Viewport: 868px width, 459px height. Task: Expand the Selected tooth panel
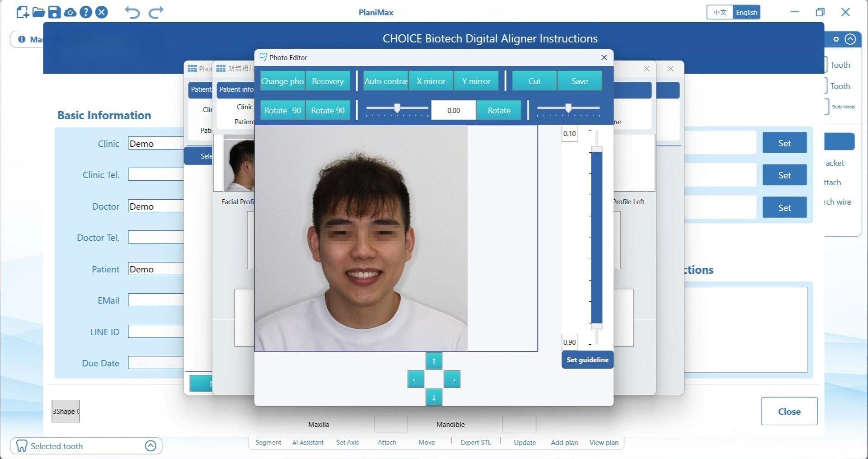pos(151,446)
